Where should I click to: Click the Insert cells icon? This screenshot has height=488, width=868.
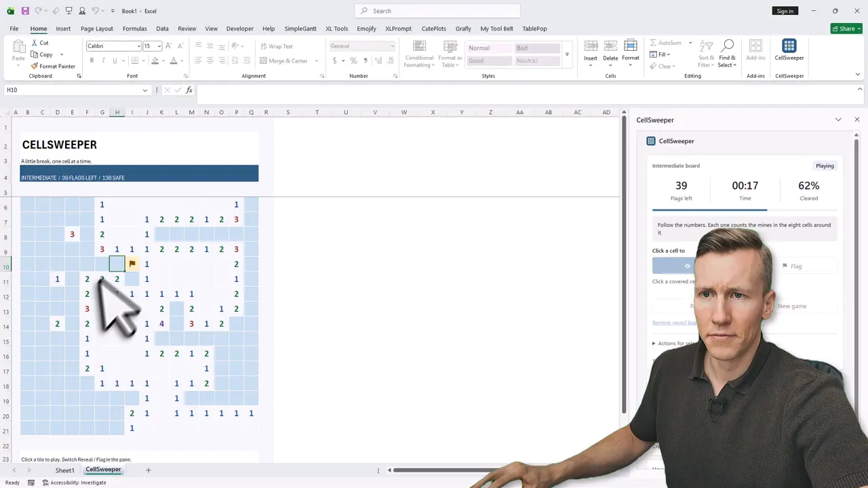coord(591,51)
